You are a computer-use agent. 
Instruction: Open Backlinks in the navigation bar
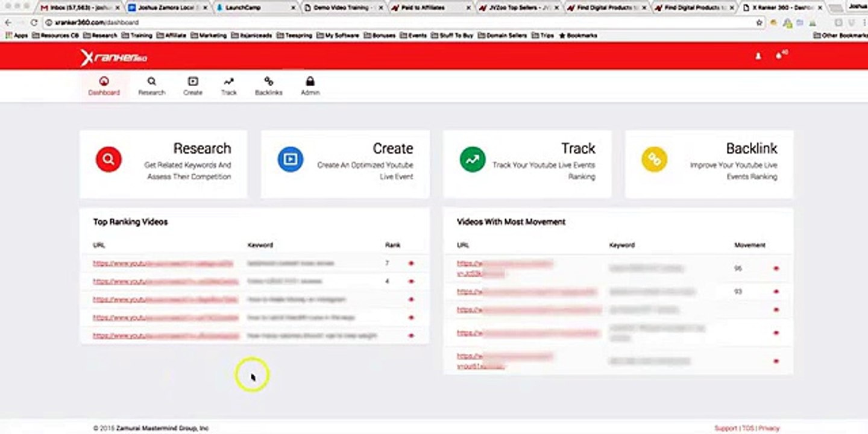tap(269, 86)
